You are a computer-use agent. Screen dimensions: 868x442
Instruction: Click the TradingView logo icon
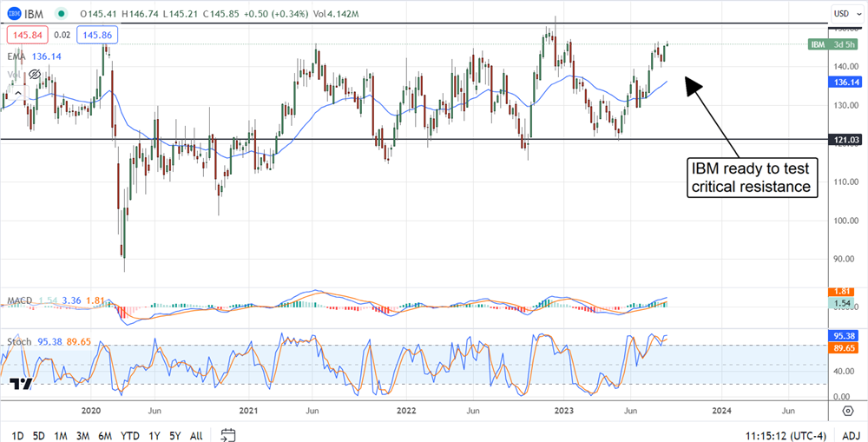click(21, 385)
